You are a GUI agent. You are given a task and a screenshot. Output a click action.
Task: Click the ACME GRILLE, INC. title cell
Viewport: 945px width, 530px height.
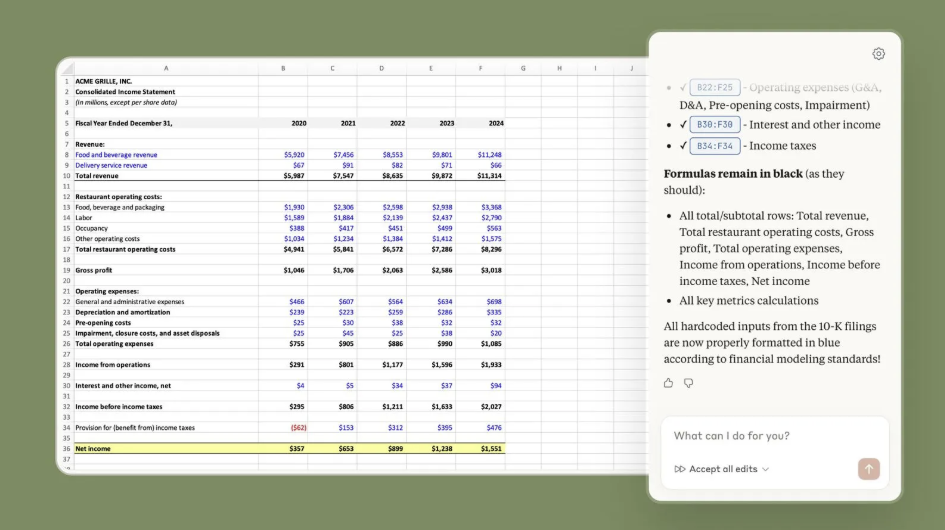click(x=104, y=81)
